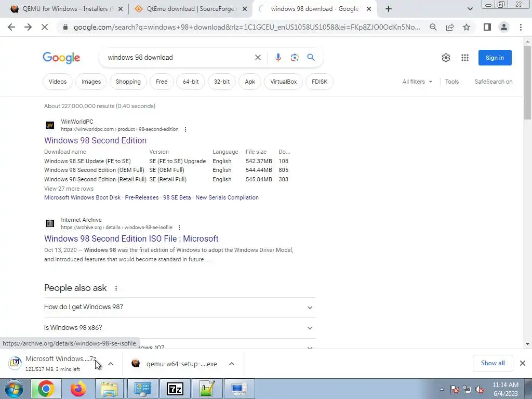Viewport: 532px width, 399px height.
Task: Open Windows 98 Second Edition link
Action: (x=96, y=140)
